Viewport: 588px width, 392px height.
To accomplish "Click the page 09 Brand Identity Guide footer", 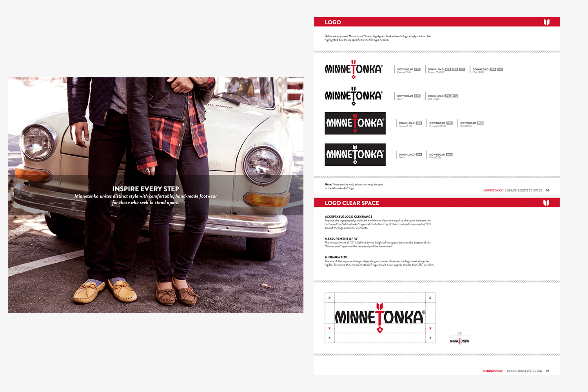I will click(x=516, y=371).
